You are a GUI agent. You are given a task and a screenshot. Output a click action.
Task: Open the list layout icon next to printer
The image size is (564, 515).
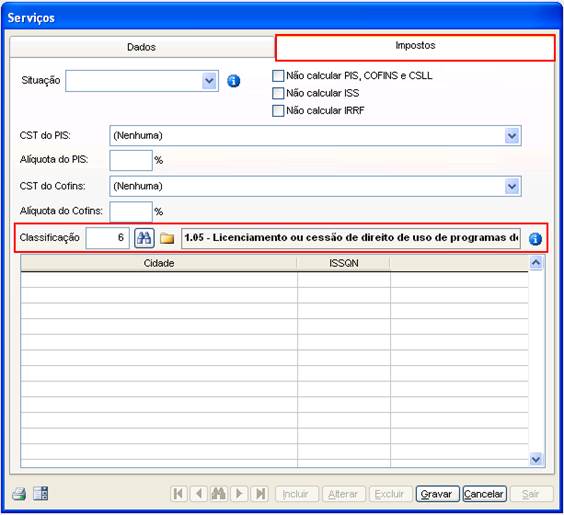tap(41, 494)
